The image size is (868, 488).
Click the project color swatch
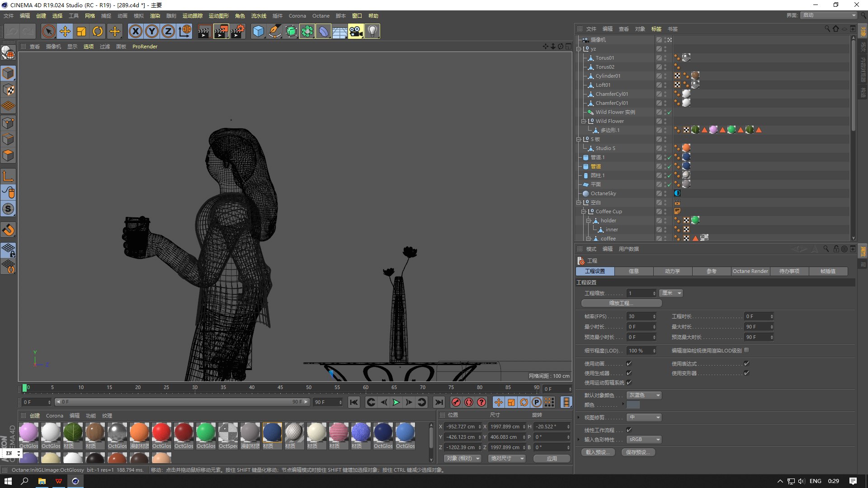coord(633,405)
